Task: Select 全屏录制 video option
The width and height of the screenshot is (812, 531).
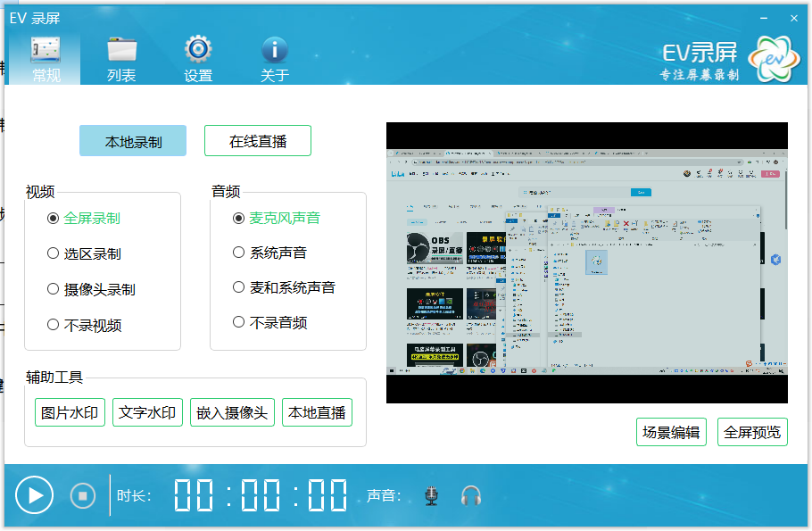Action: pyautogui.click(x=83, y=219)
